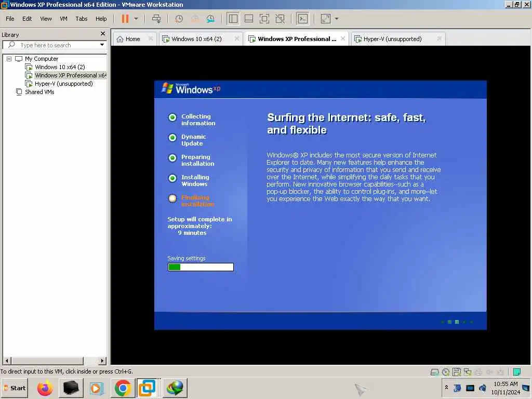
Task: Open the power options dropdown arrow
Action: tap(136, 19)
